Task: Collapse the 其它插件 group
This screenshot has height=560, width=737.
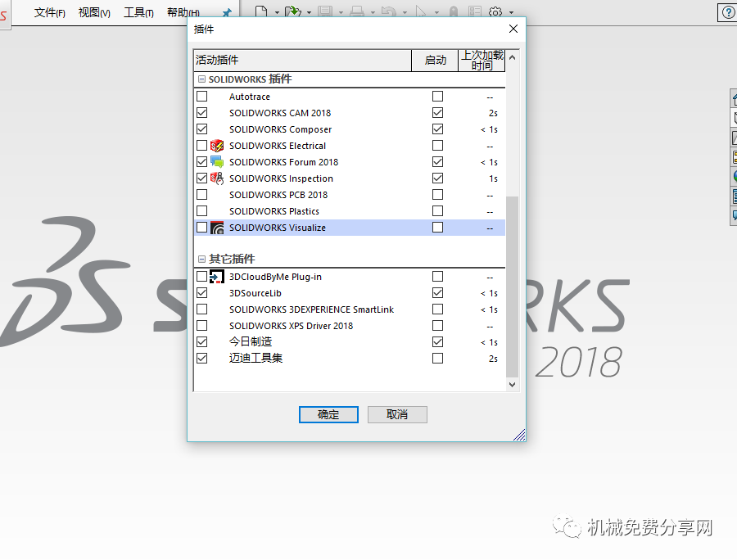Action: pos(201,260)
